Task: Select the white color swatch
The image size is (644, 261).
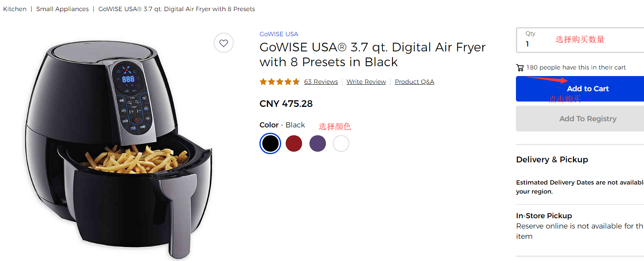Action: coord(341,143)
